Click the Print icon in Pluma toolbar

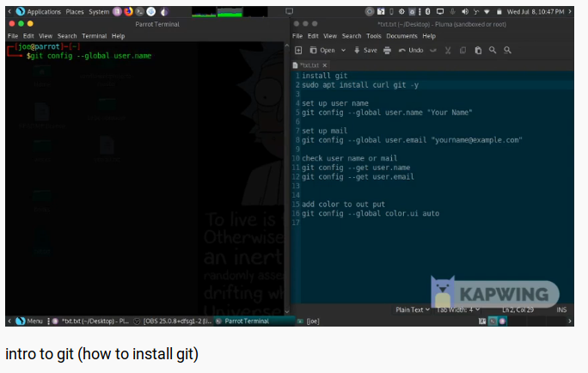pos(388,50)
